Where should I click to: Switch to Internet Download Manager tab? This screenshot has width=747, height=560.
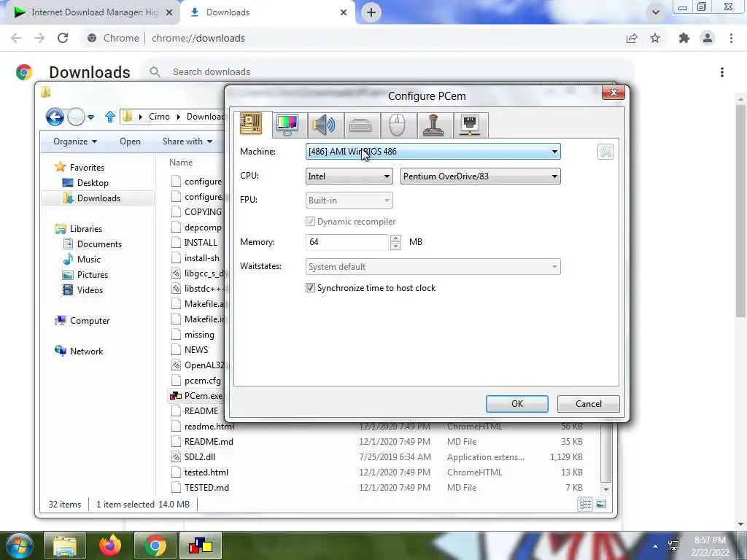point(93,12)
